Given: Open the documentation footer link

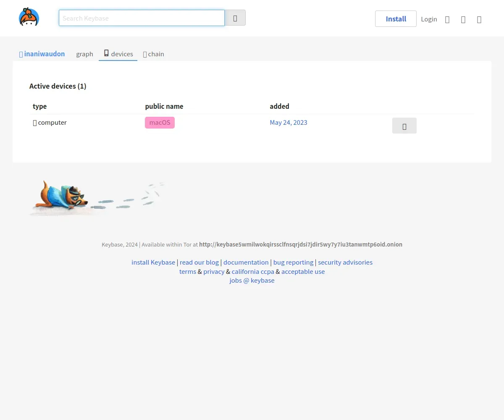Looking at the screenshot, I should [246, 262].
